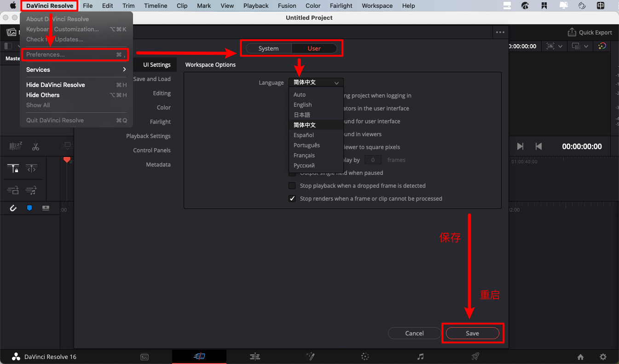619x364 pixels.
Task: Enable the locked playhead timeline icon
Action: (13, 169)
